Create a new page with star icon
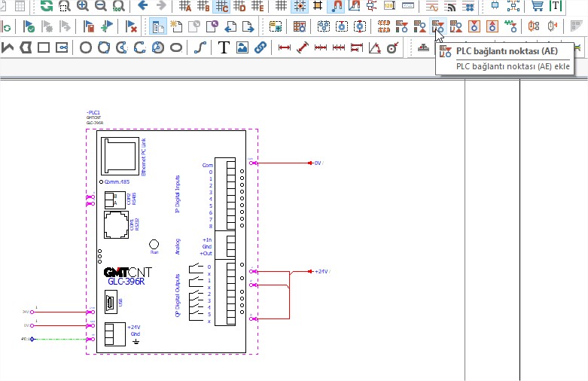588x381 pixels. (x=176, y=26)
